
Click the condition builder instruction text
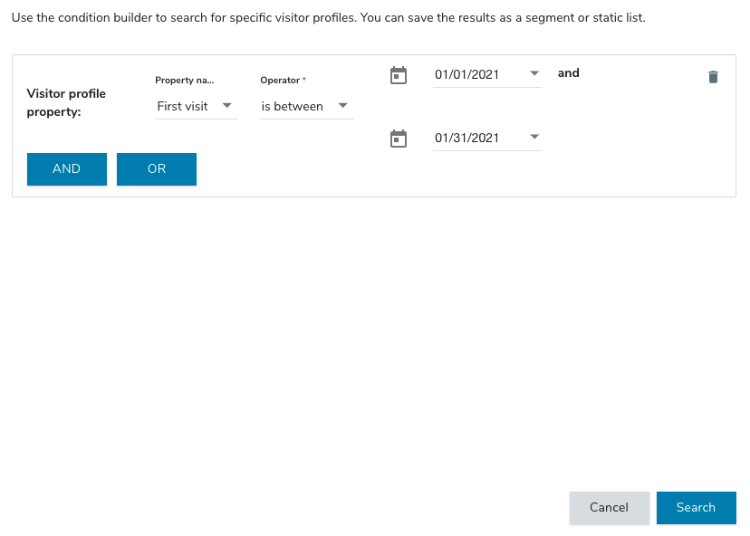[x=328, y=18]
